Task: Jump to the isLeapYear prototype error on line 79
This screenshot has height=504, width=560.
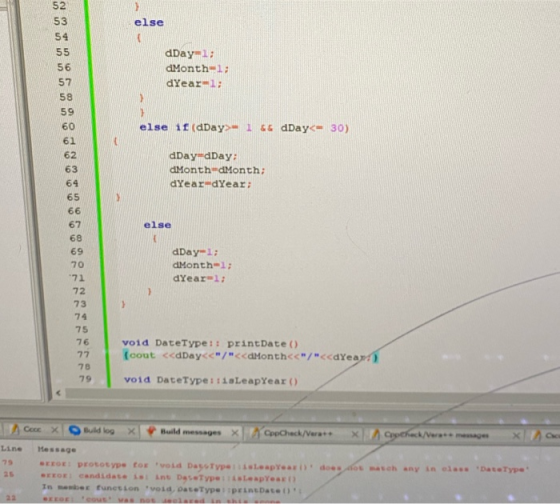Action: pos(280,466)
